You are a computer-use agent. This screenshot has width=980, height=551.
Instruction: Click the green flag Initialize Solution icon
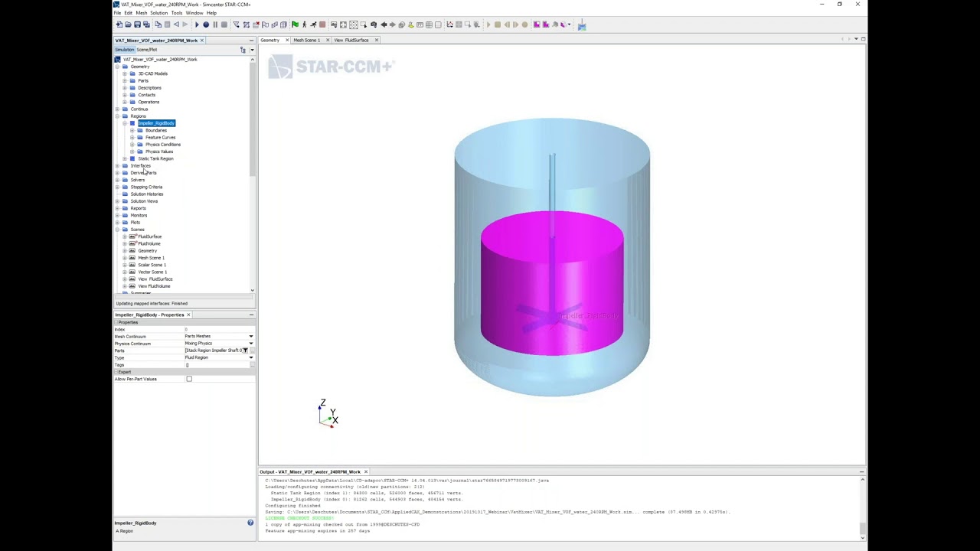point(295,24)
